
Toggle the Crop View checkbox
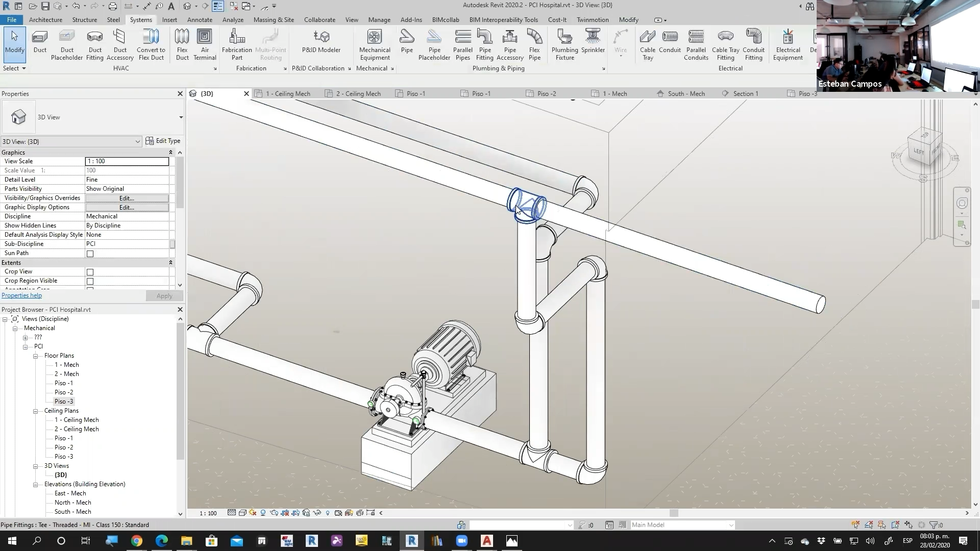(90, 272)
